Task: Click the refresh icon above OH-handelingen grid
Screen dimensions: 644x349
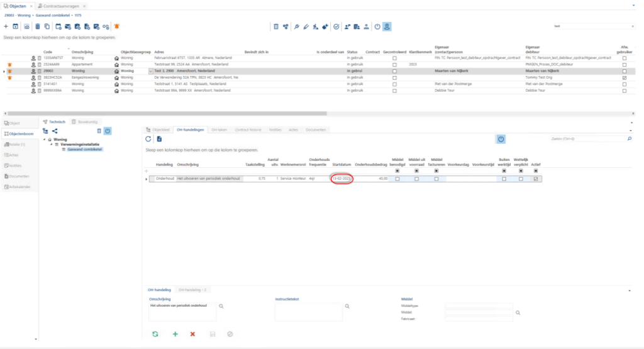Action: point(148,139)
